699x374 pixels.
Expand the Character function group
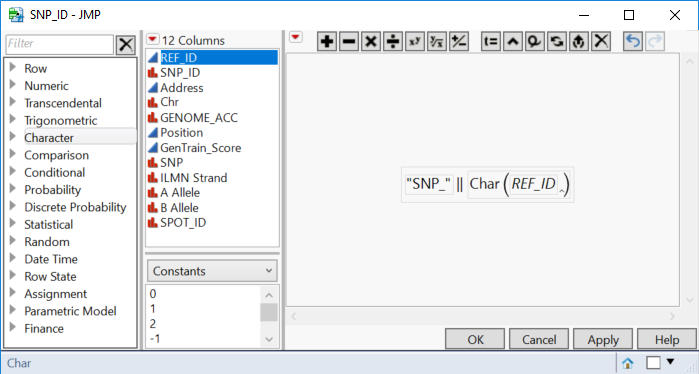pyautogui.click(x=13, y=137)
